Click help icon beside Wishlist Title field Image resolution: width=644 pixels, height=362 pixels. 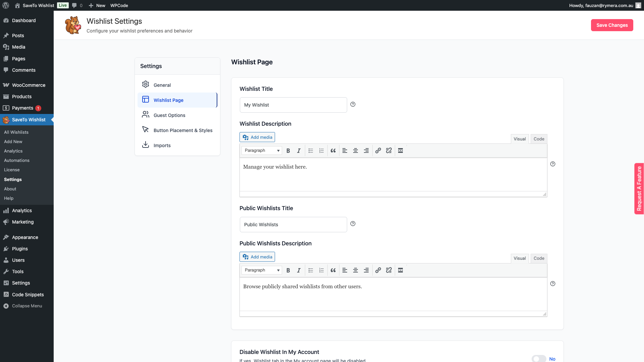pyautogui.click(x=353, y=105)
